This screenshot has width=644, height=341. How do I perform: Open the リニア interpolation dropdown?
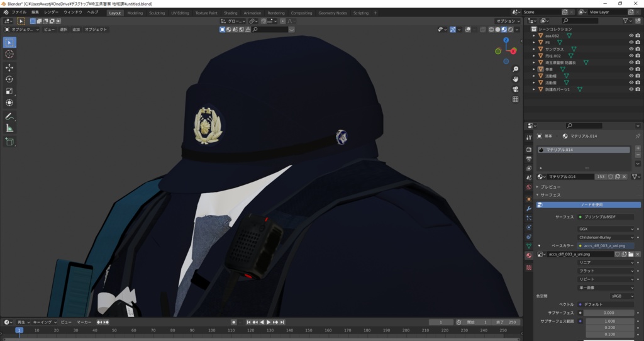pyautogui.click(x=606, y=262)
